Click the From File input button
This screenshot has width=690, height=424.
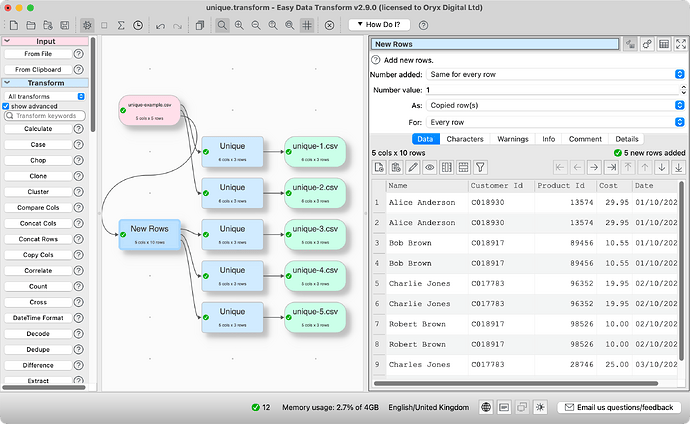click(x=38, y=54)
